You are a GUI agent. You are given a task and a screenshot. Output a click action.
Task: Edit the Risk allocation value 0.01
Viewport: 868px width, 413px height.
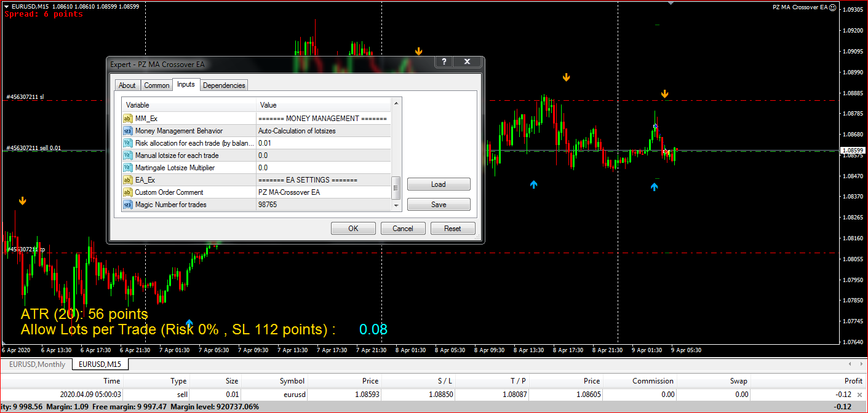[324, 143]
